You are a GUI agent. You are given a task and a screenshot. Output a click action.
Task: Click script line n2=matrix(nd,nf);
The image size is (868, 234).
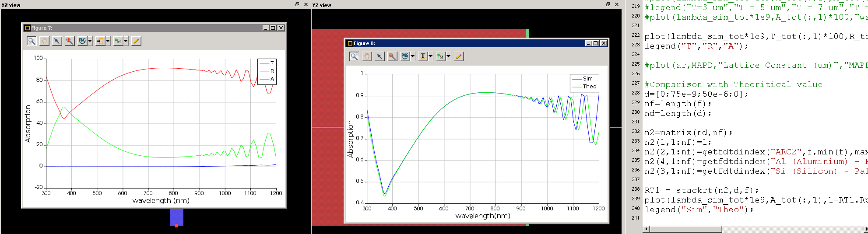tap(689, 133)
